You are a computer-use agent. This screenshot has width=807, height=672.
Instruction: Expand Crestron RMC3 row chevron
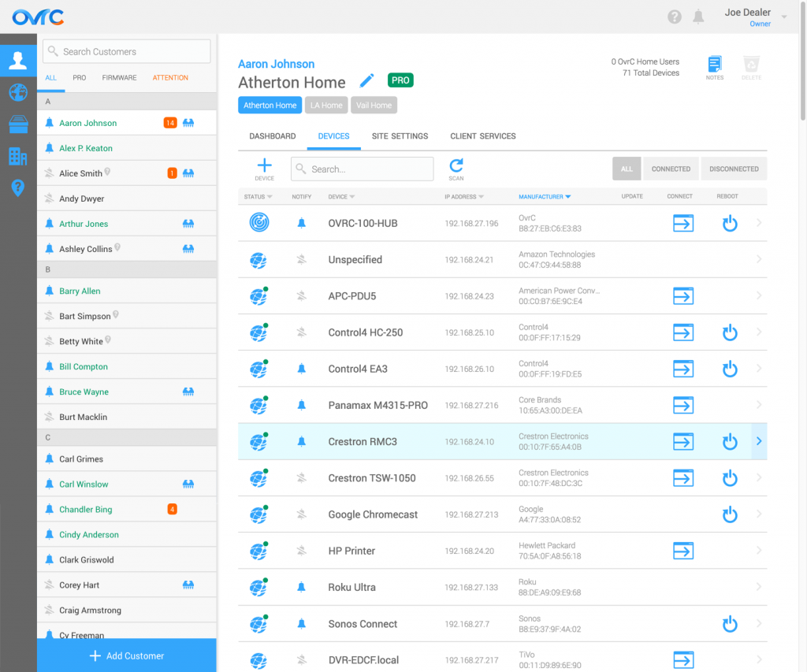pos(759,441)
